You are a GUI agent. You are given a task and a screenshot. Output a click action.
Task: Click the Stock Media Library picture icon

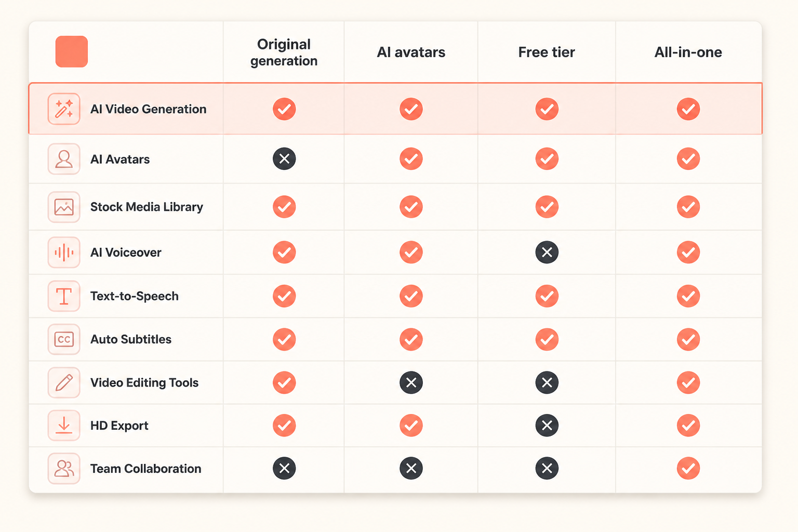(64, 207)
